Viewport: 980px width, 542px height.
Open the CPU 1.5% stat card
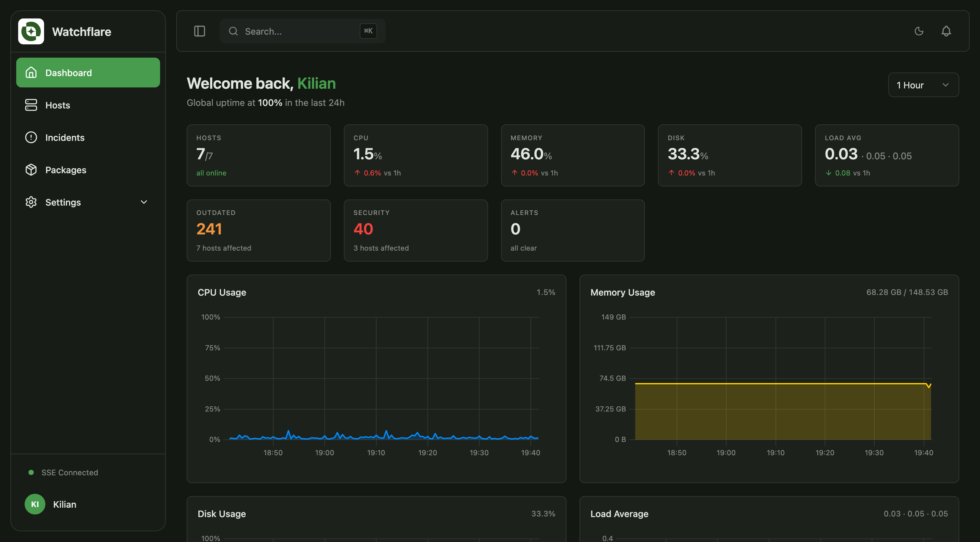point(416,155)
